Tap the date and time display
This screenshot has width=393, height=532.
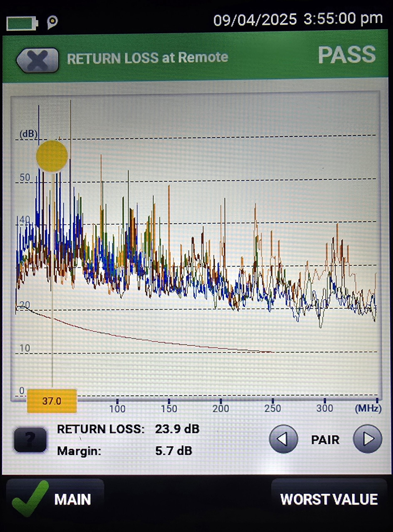(298, 20)
